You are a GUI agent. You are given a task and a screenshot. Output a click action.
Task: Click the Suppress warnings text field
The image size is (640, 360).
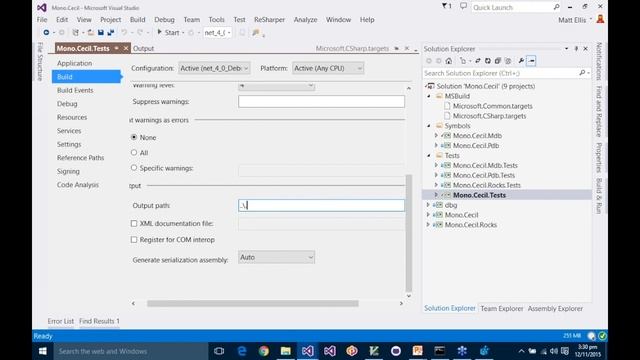tap(321, 102)
